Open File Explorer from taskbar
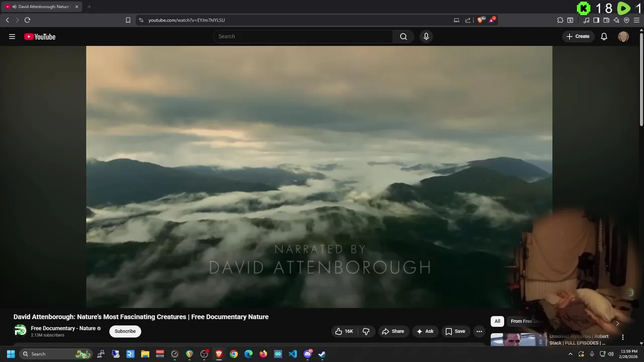 tap(145, 354)
